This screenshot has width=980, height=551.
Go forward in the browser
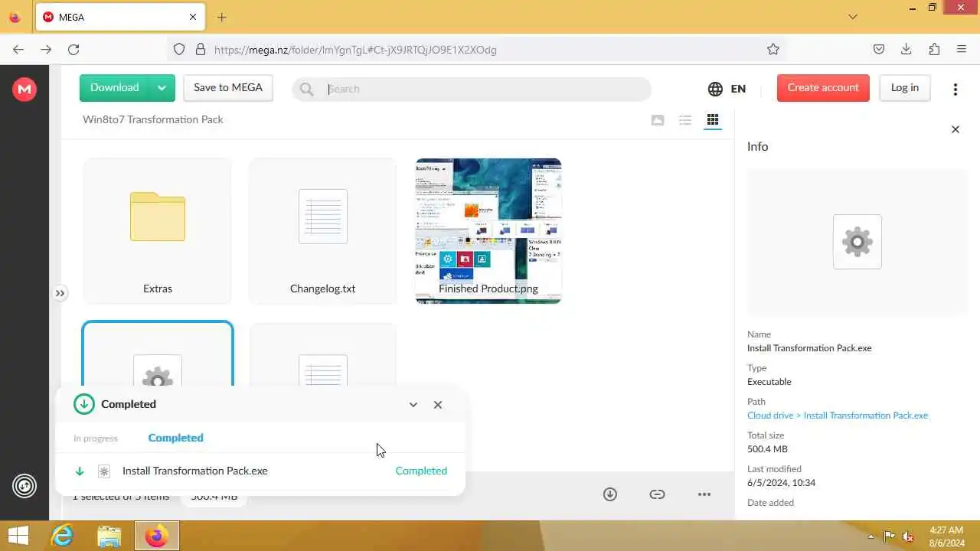click(46, 49)
